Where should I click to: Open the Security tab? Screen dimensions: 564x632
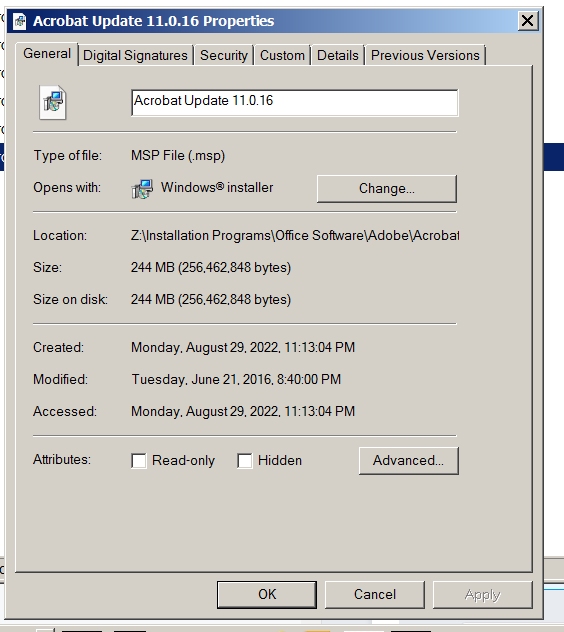pyautogui.click(x=224, y=55)
